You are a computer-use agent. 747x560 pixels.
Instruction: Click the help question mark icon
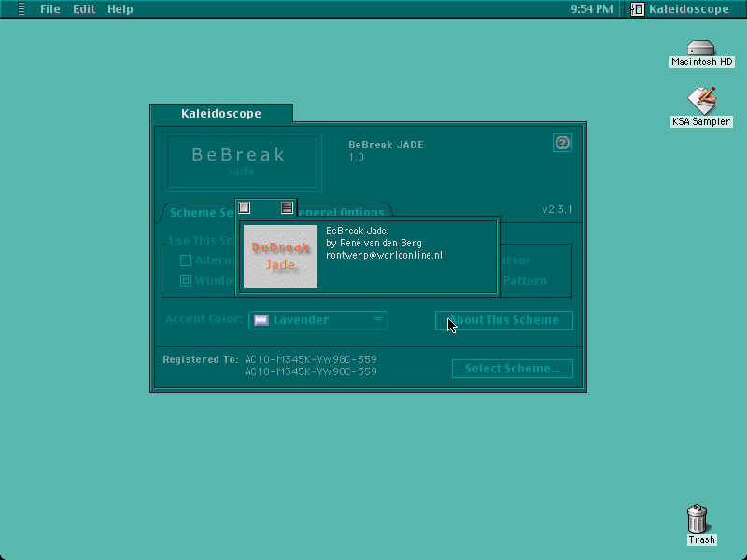(562, 143)
